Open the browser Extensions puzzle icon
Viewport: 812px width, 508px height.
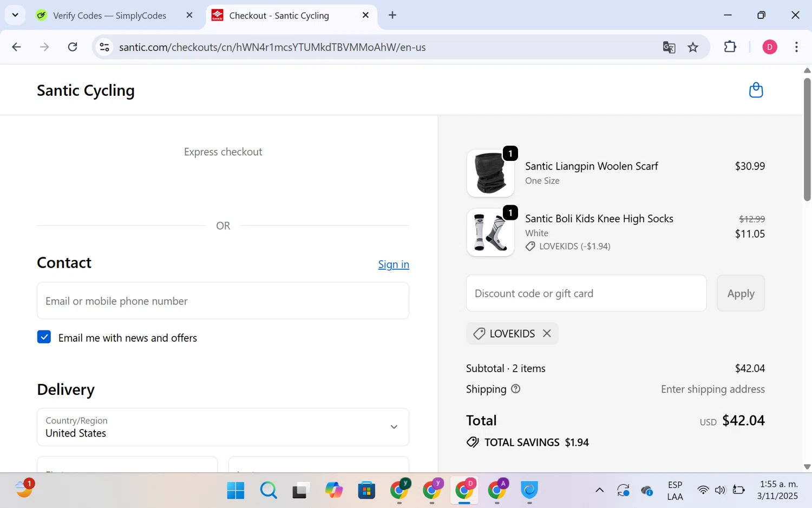click(730, 47)
